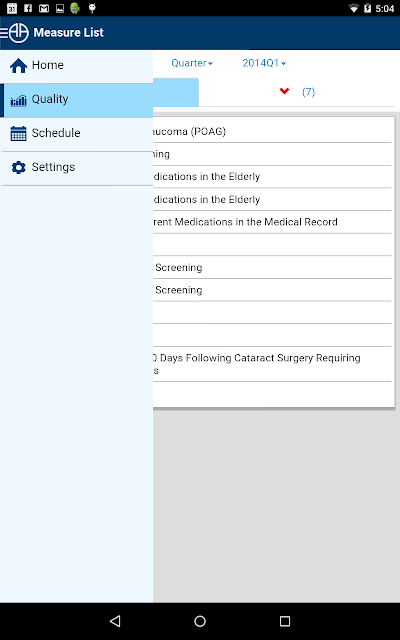Click the Quality bar chart icon
400x640 pixels.
coord(18,100)
